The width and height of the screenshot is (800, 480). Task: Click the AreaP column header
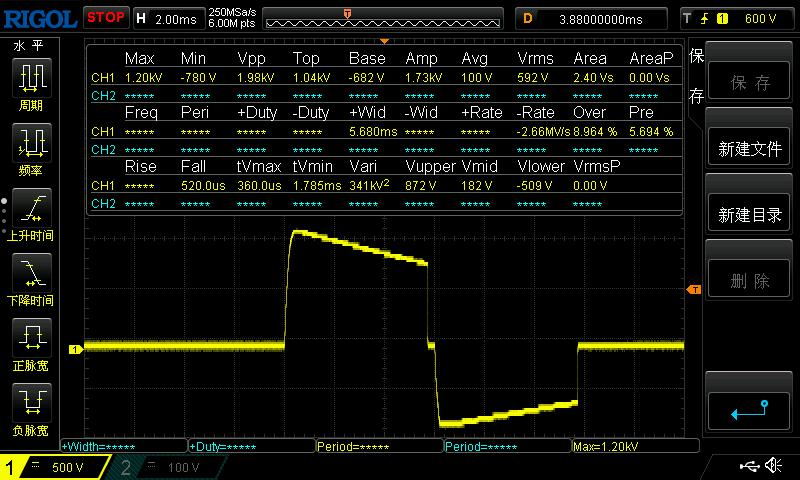coord(651,59)
